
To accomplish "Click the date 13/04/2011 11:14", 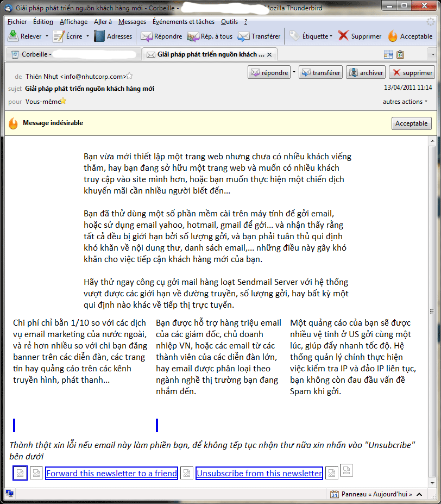I will (408, 88).
